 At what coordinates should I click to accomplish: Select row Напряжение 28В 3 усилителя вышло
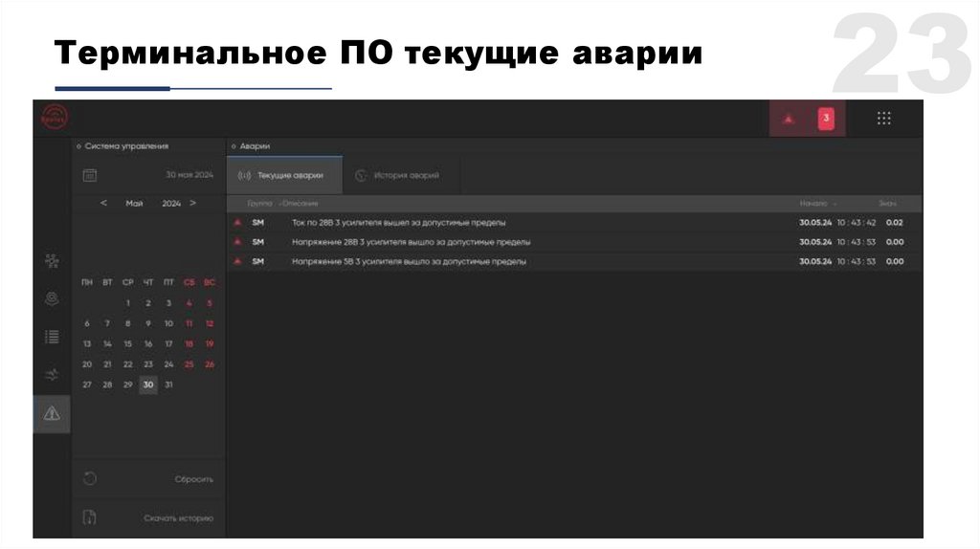pos(574,242)
